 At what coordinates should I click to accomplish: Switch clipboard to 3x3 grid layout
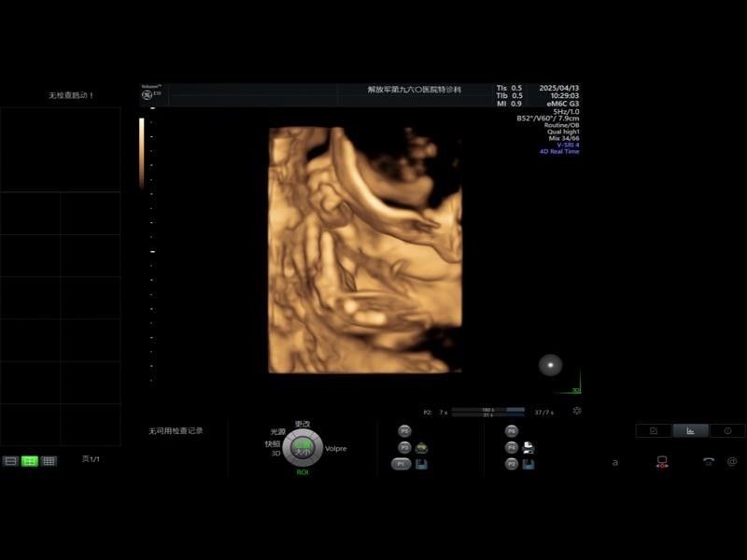[49, 461]
